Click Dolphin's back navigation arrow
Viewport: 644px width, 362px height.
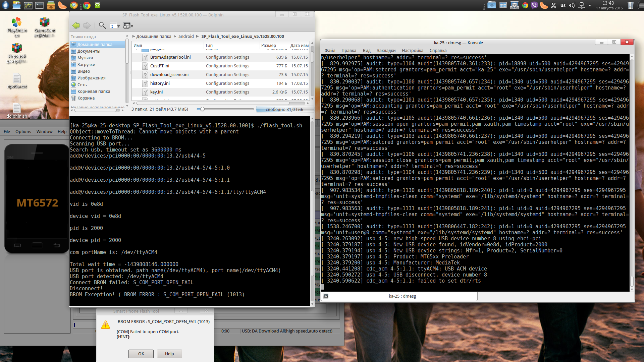pos(76,25)
